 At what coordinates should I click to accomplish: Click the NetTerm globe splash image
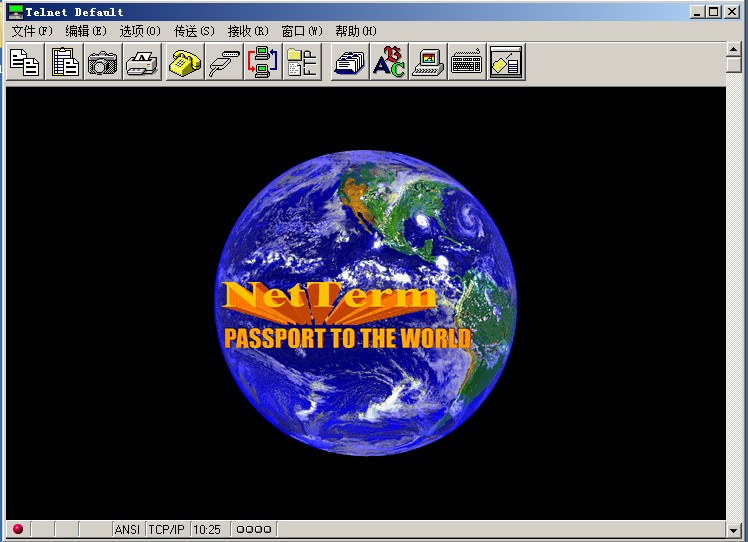365,302
